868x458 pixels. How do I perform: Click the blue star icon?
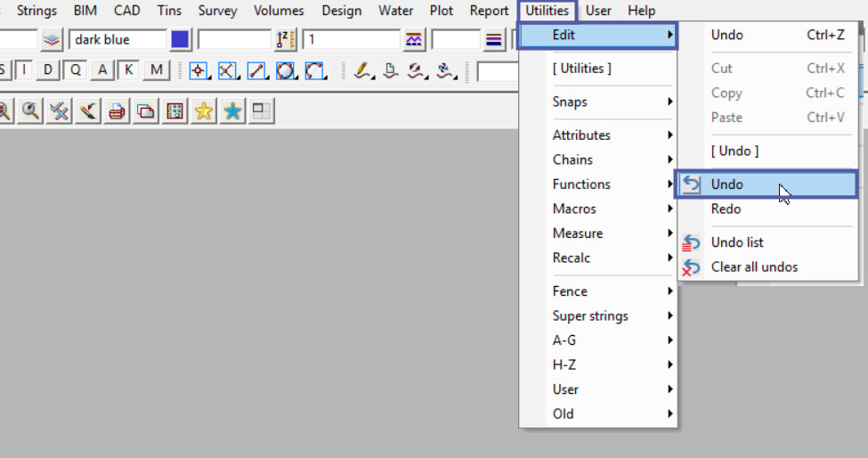coord(233,110)
